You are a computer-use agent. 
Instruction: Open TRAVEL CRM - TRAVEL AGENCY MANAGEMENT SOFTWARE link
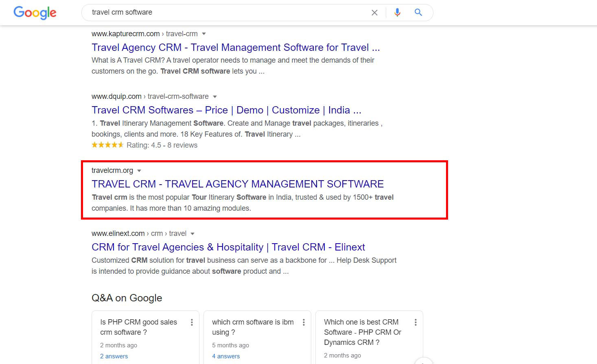pyautogui.click(x=237, y=184)
